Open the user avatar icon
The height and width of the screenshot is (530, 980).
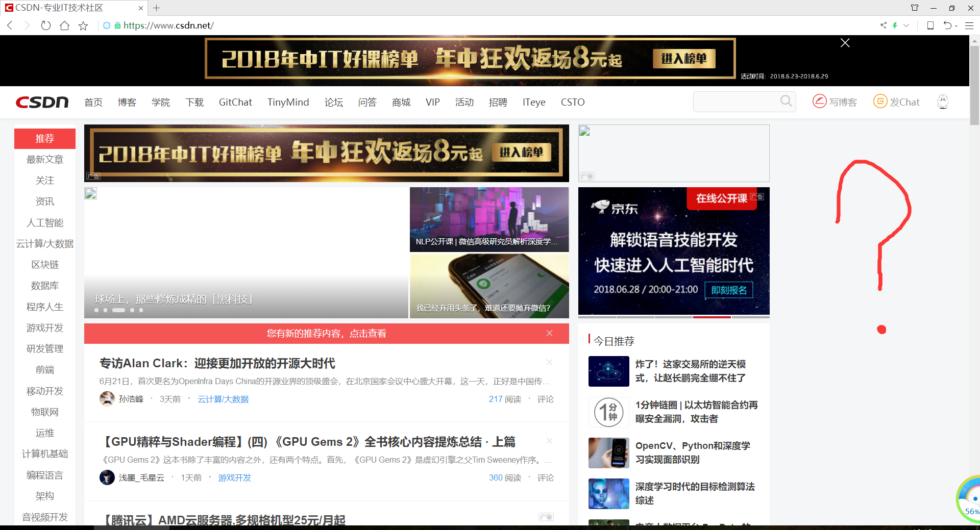(x=943, y=102)
